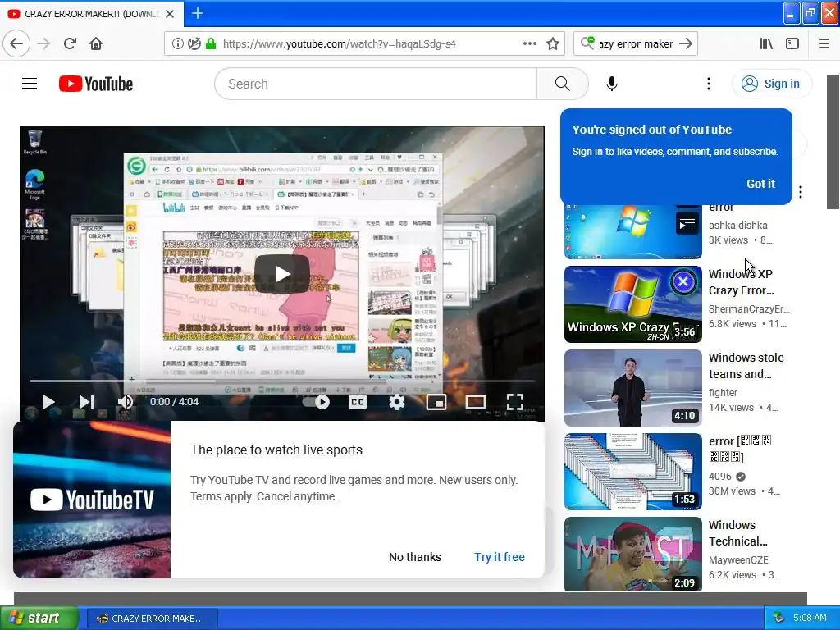Open a new tab with the plus button

click(197, 13)
